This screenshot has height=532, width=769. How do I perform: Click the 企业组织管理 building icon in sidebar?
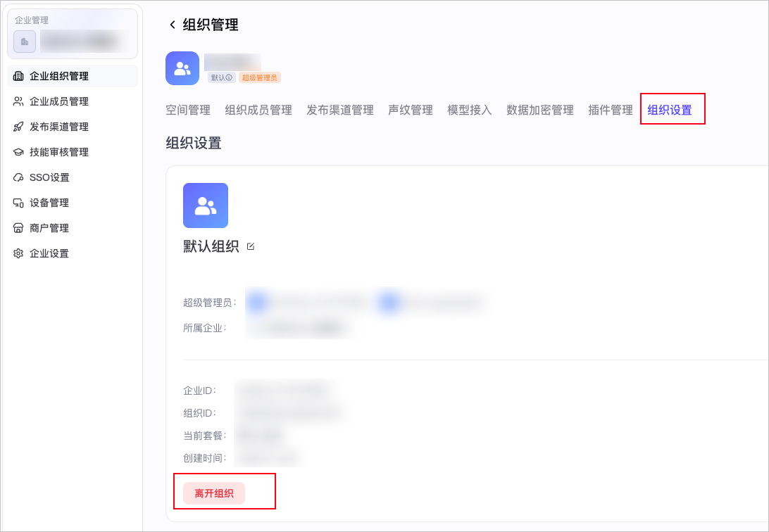tap(18, 76)
